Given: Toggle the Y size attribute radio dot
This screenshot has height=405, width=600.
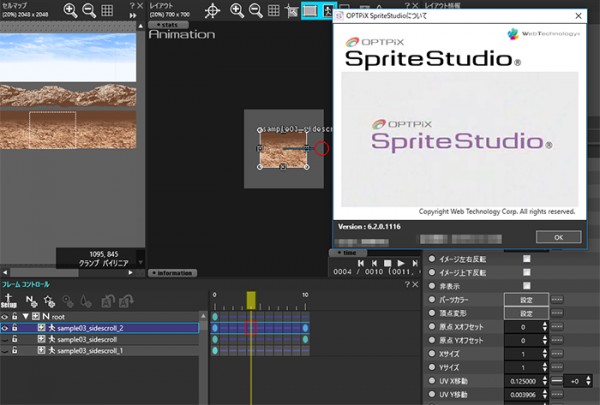Looking at the screenshot, I should 432,367.
